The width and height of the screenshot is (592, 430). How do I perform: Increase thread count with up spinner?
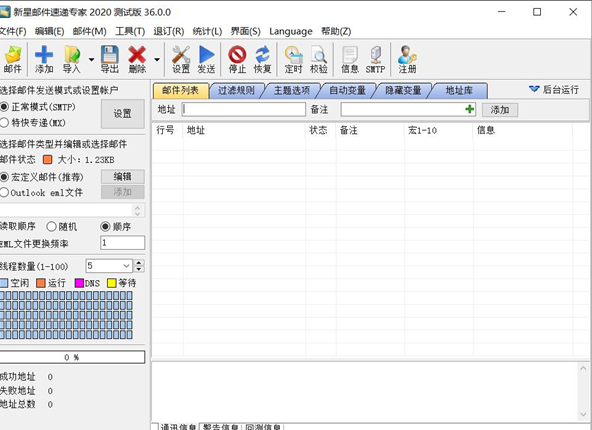pyautogui.click(x=139, y=262)
